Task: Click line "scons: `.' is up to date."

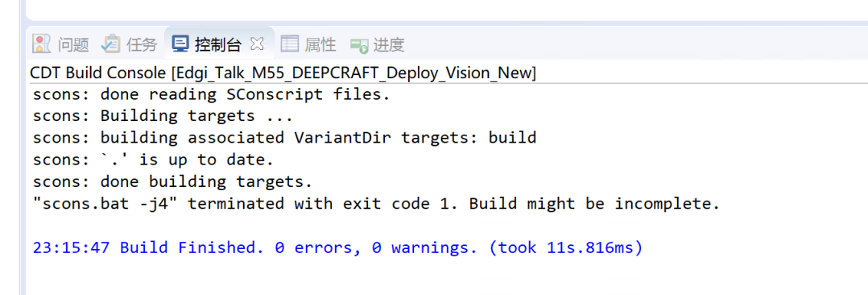Action: point(153,160)
